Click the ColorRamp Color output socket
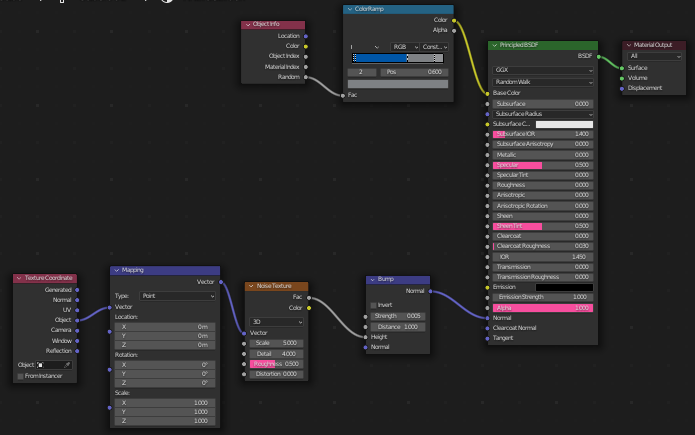Viewport: 695px width, 435px height. (454, 20)
